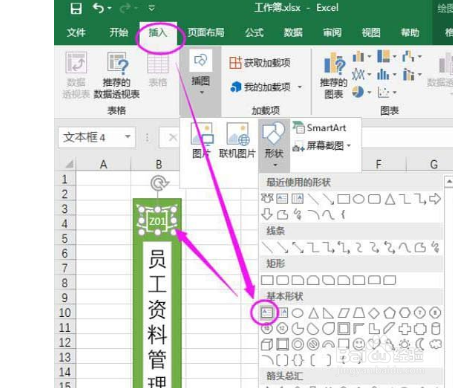453x388 pixels.
Task: Choose 联机图片 online pictures
Action: [x=237, y=141]
